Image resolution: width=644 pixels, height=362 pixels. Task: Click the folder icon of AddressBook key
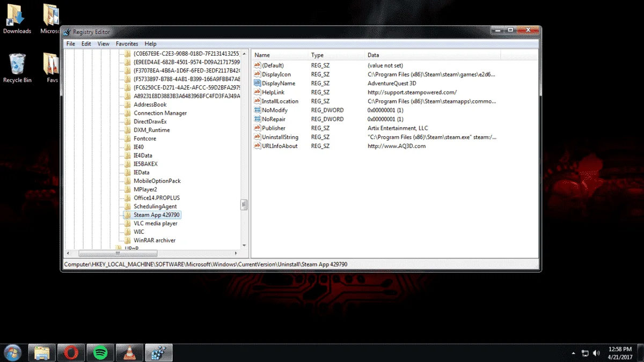coord(128,105)
